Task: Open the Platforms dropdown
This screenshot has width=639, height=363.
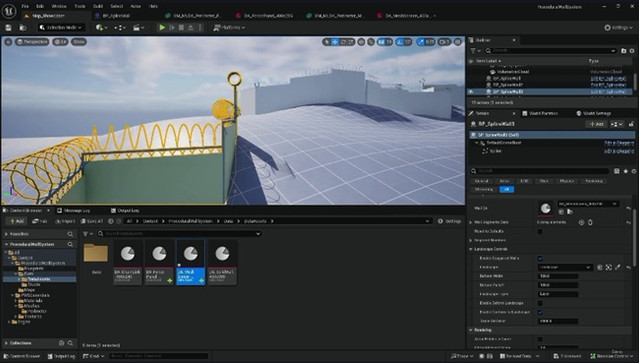Action: (x=229, y=27)
